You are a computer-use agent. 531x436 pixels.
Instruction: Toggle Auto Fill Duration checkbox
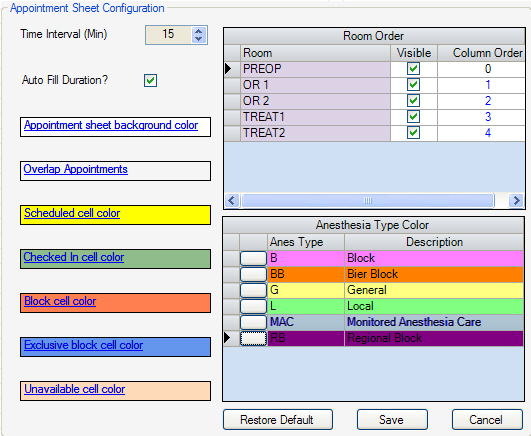click(x=150, y=81)
